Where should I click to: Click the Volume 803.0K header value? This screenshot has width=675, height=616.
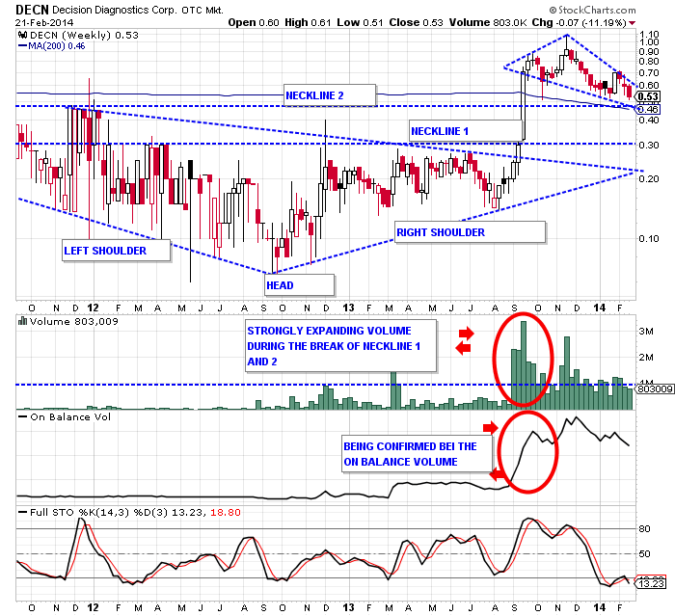[x=488, y=22]
